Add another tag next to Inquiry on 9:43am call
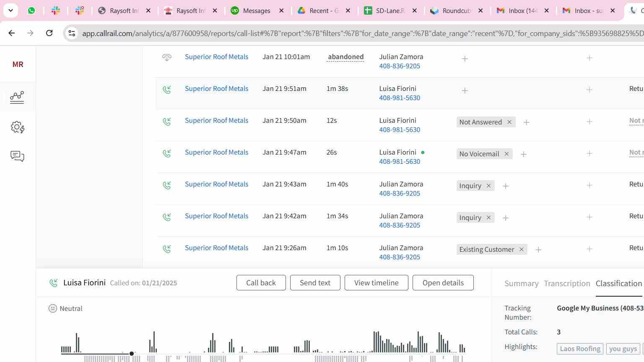 (506, 186)
